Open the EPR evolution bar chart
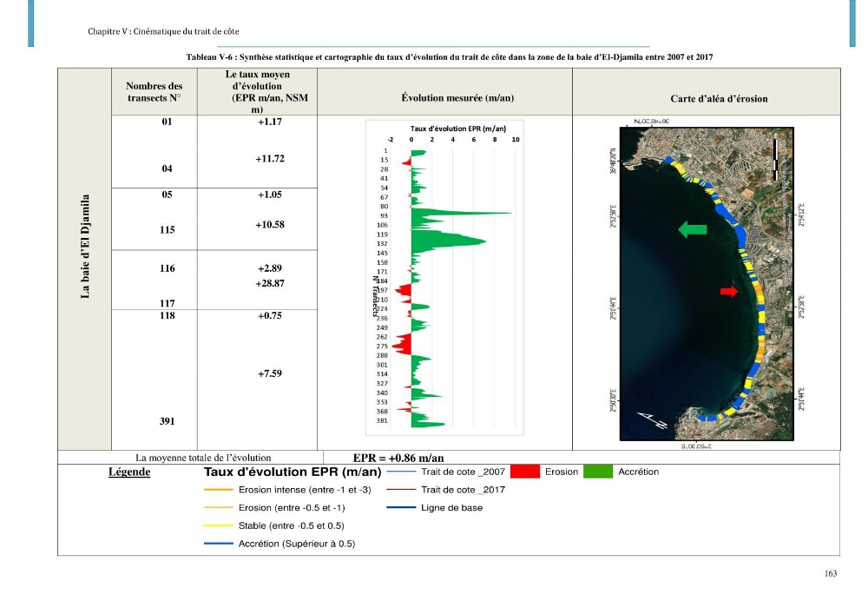868x614 pixels. click(444, 278)
